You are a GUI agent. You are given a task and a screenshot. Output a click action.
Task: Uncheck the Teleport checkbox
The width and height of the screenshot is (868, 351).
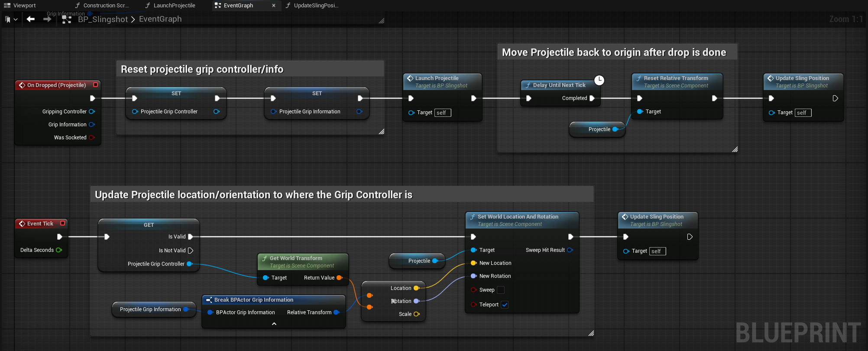click(505, 305)
